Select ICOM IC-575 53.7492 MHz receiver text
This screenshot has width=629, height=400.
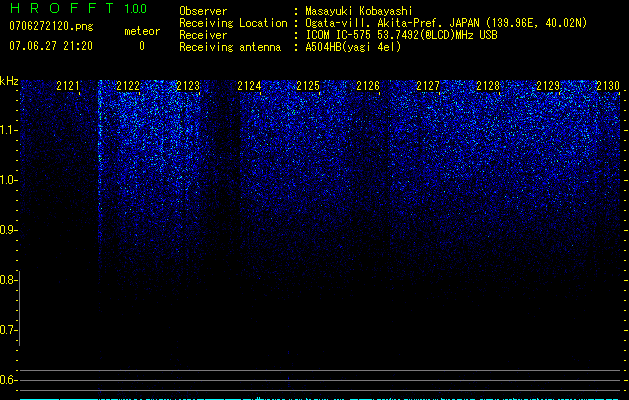tap(401, 35)
